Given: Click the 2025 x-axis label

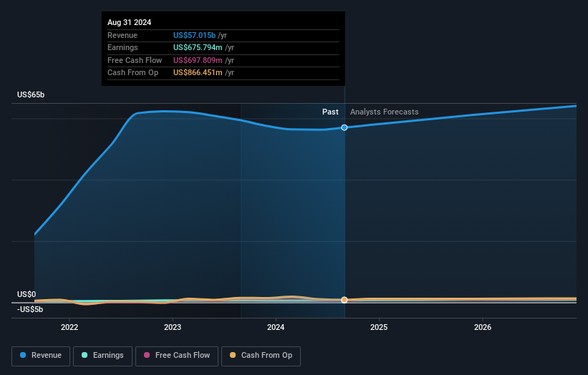Looking at the screenshot, I should pos(379,327).
